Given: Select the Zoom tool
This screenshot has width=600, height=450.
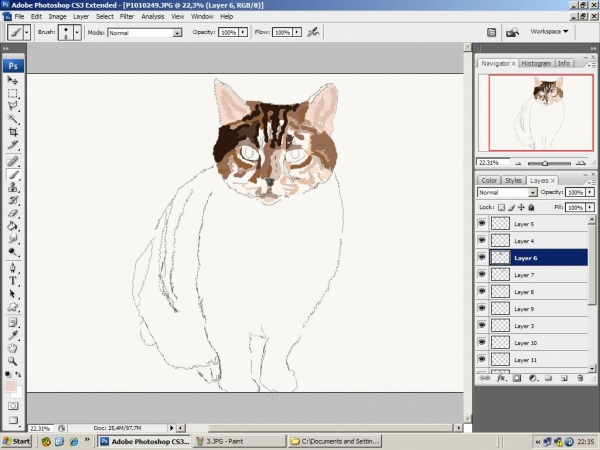Looking at the screenshot, I should pos(13,361).
